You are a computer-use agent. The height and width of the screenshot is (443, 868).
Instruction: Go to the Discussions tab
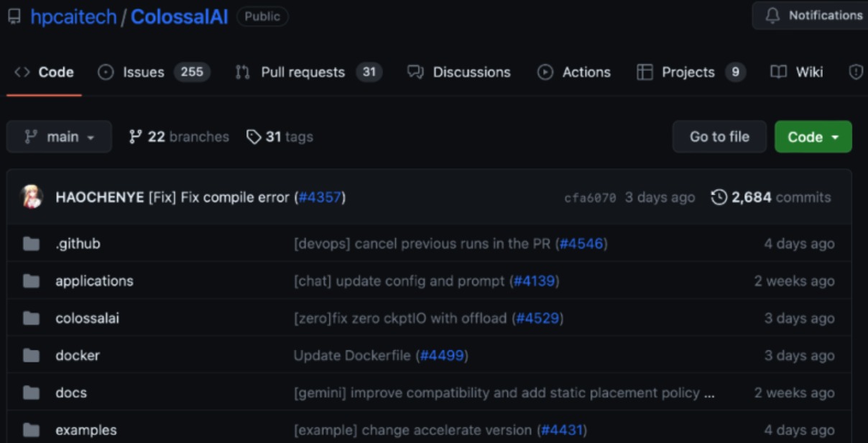tap(459, 72)
